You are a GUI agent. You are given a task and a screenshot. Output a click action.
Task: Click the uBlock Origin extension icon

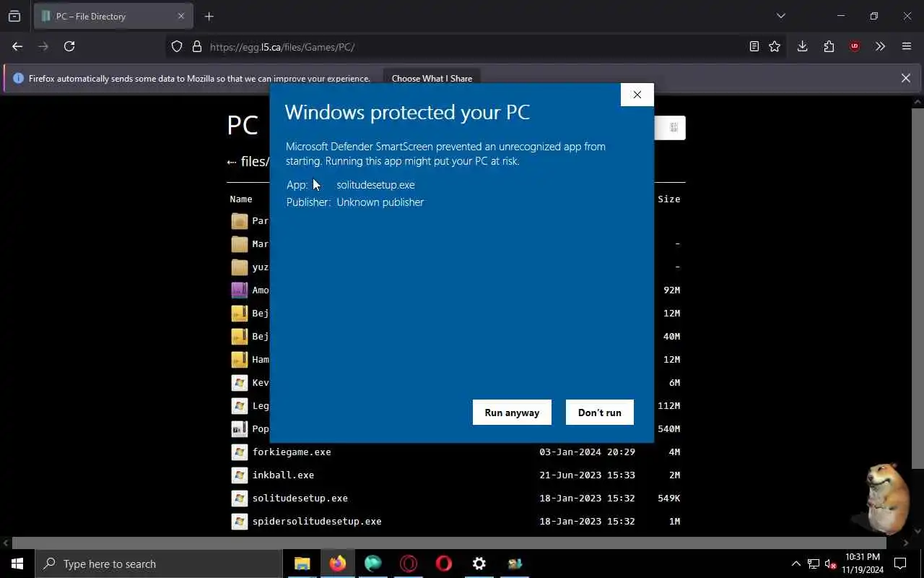855,46
